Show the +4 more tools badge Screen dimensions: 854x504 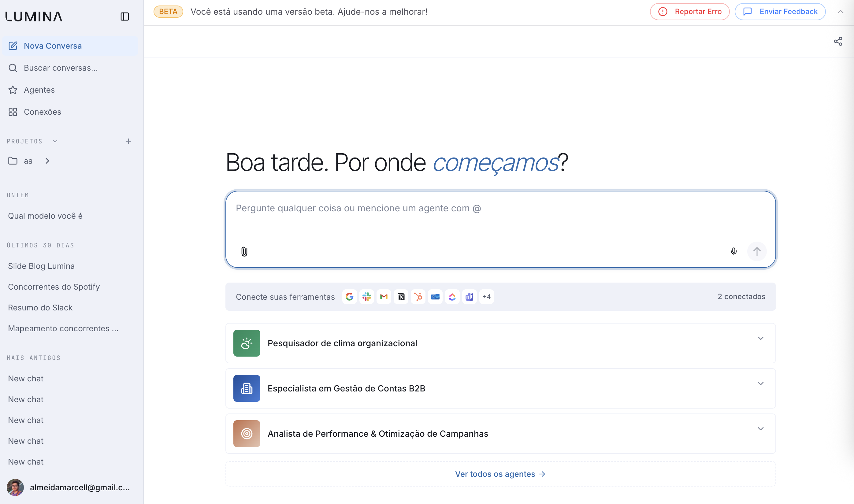(x=487, y=296)
